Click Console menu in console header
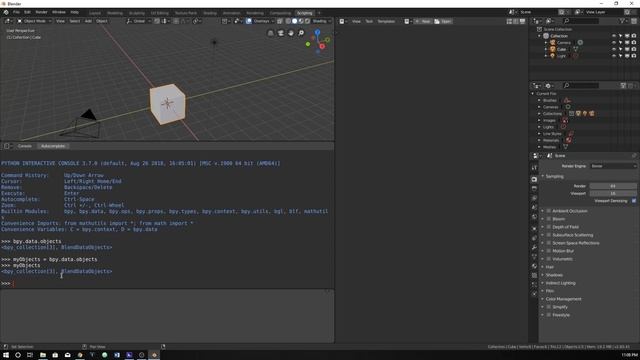The width and height of the screenshot is (640, 360). [24, 146]
